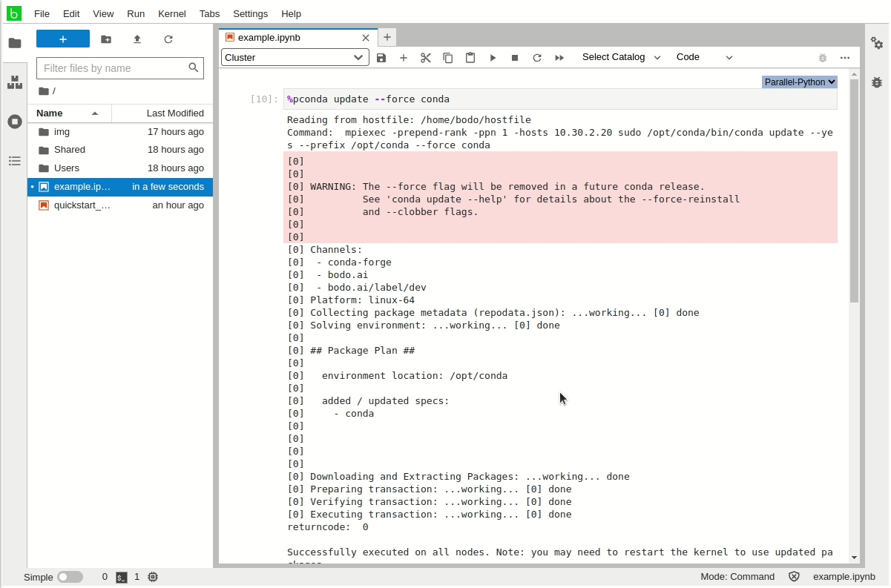891x588 pixels.
Task: Create a new folder in file browser
Action: click(106, 39)
